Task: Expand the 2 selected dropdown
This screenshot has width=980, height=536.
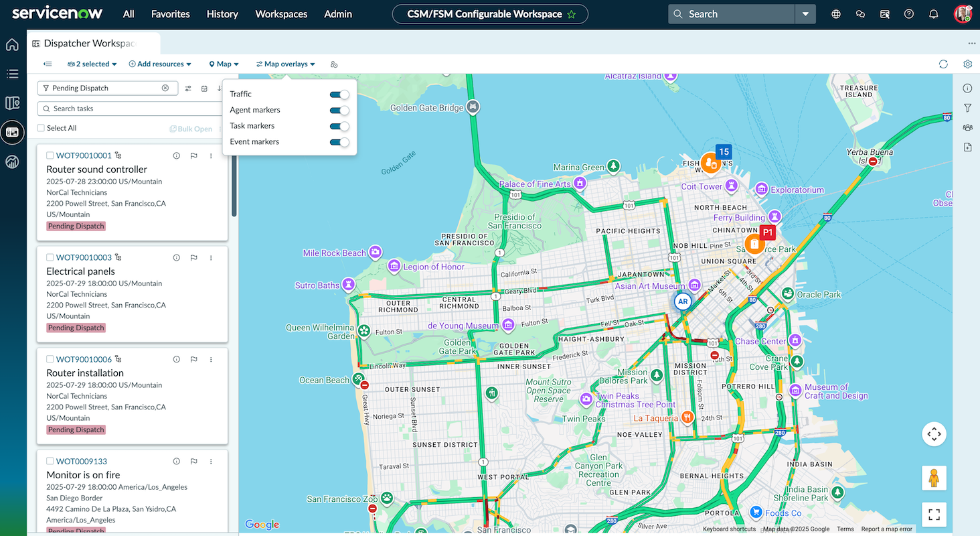Action: pyautogui.click(x=92, y=64)
